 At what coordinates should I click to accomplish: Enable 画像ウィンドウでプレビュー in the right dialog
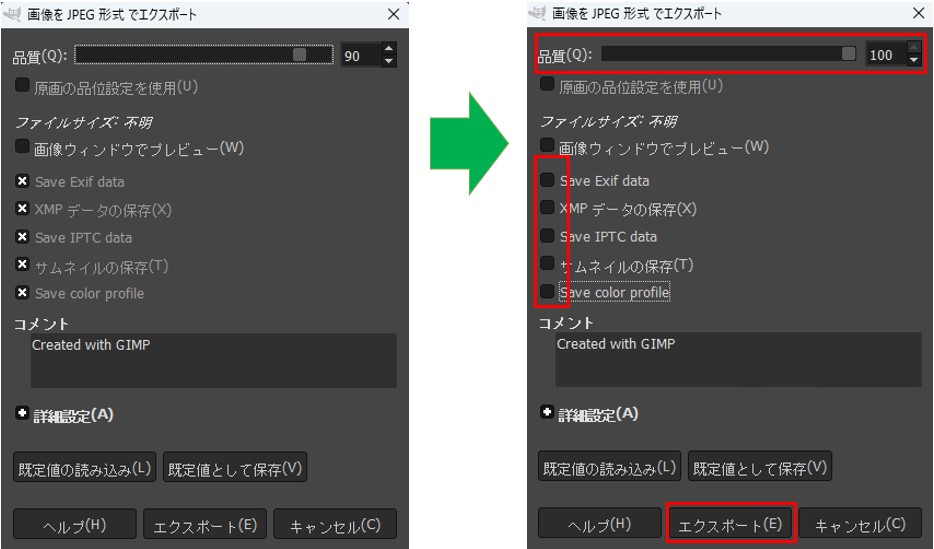(x=547, y=145)
